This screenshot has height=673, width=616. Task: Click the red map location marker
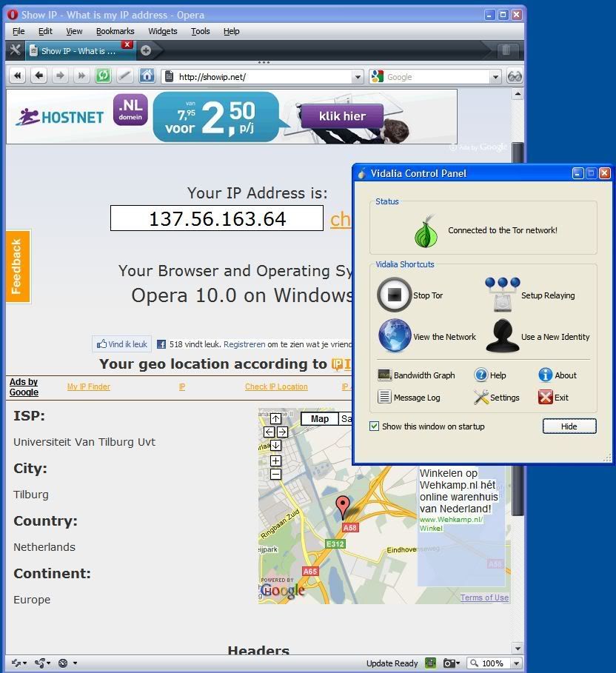tap(342, 506)
